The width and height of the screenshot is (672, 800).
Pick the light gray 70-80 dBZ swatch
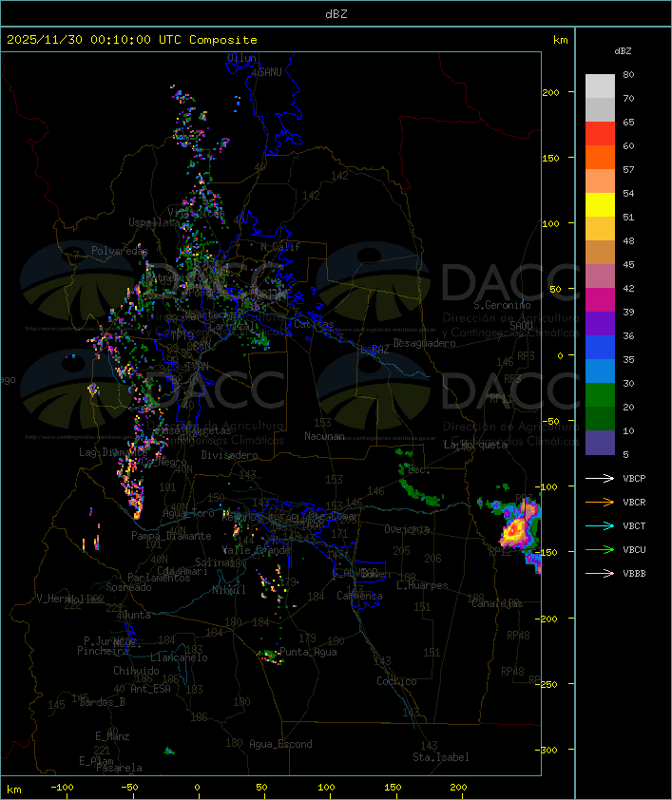(600, 86)
